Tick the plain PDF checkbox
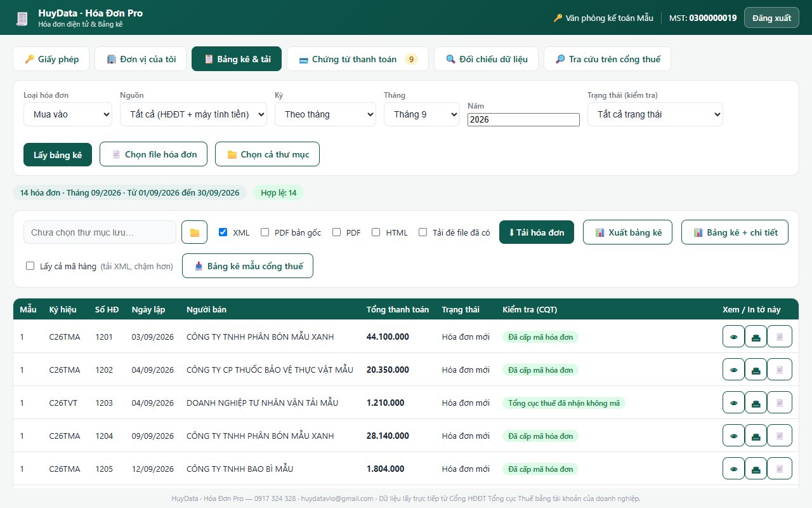Screen dimensions: 812x508 click(336, 232)
